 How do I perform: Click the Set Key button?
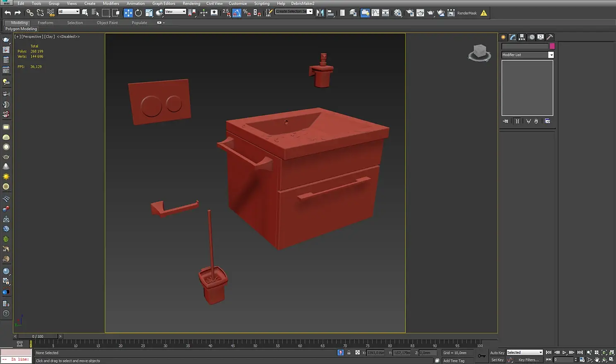(x=497, y=360)
